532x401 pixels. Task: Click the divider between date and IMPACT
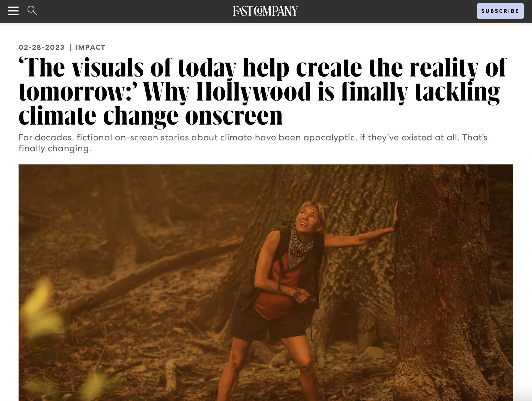(71, 47)
